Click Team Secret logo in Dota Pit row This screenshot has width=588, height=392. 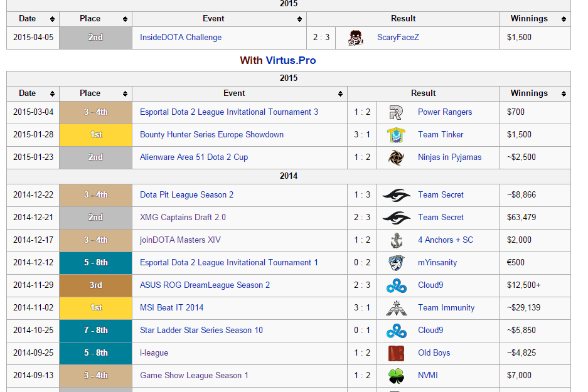tap(397, 195)
